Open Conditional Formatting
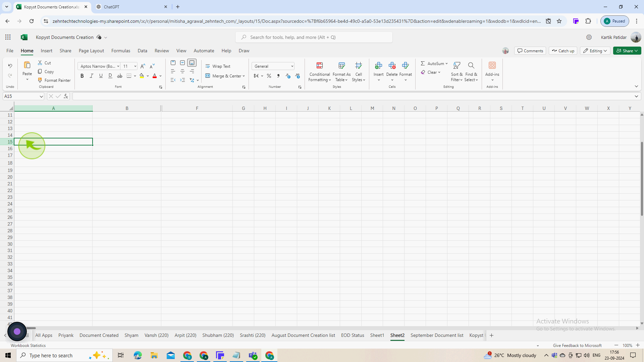 320,71
